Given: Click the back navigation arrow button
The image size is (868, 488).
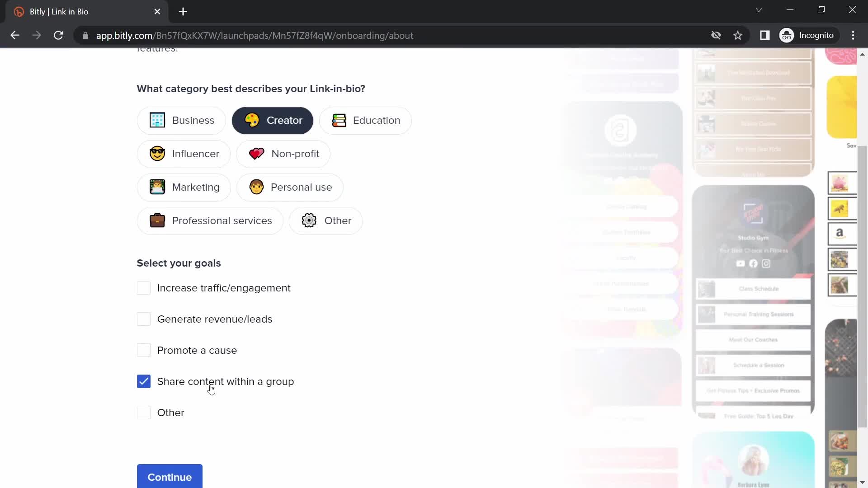Looking at the screenshot, I should coord(14,35).
